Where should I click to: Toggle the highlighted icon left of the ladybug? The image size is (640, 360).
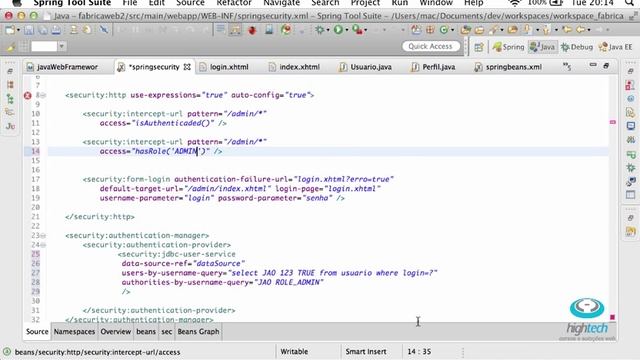(x=235, y=30)
